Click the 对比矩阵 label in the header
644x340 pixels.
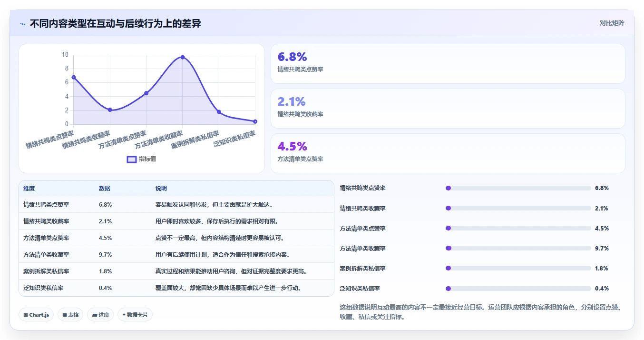point(612,23)
